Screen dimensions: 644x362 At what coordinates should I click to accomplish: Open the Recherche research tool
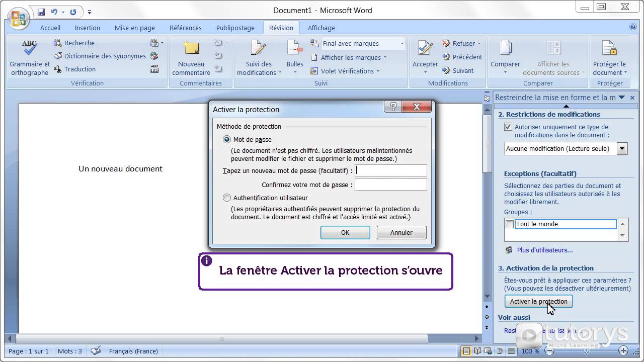point(74,43)
